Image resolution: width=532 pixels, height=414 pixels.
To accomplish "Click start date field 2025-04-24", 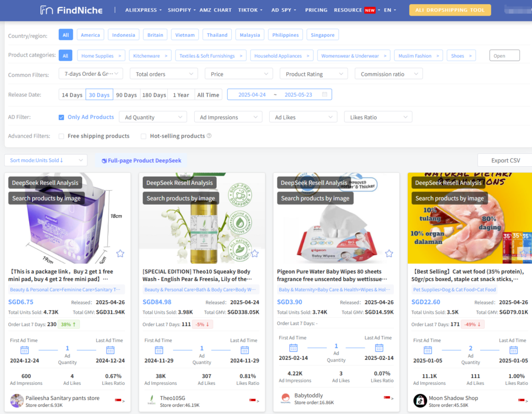I will (x=252, y=95).
